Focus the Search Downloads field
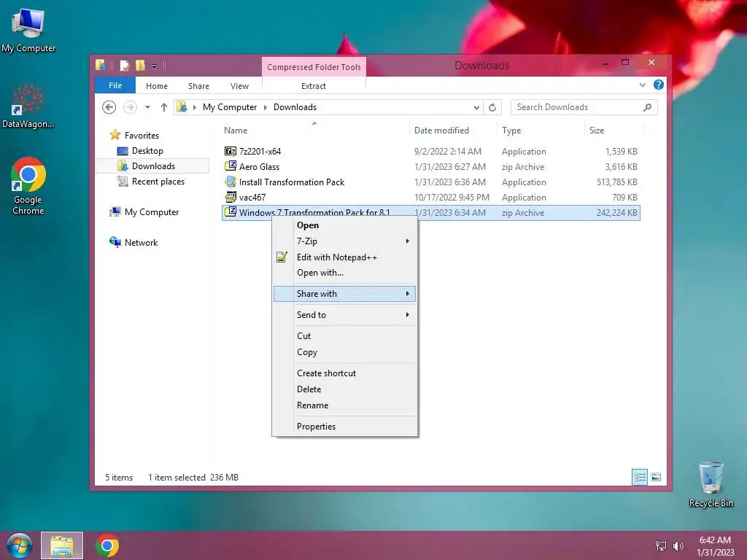Image resolution: width=747 pixels, height=560 pixels. pyautogui.click(x=584, y=107)
